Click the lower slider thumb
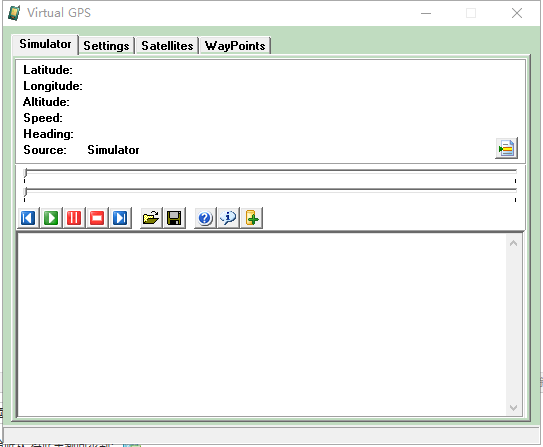543x447 pixels. [x=25, y=192]
